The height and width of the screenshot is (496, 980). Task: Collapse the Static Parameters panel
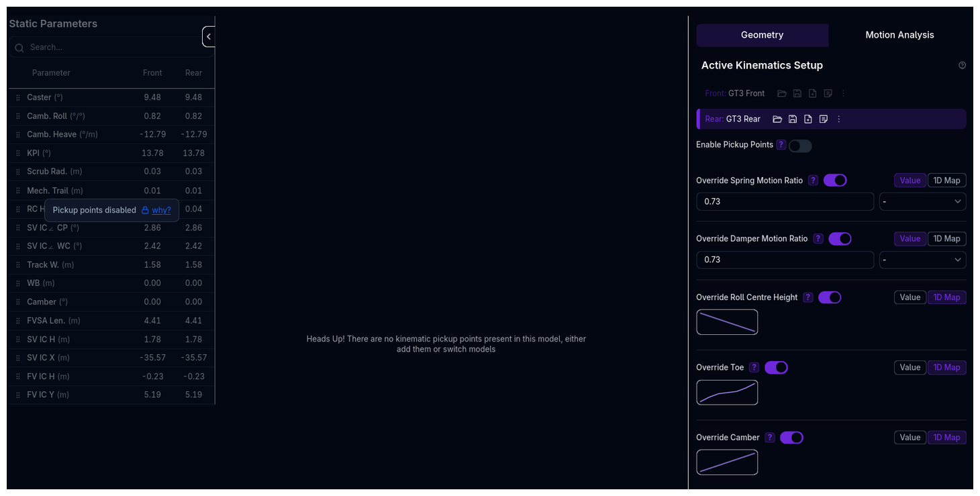pos(209,37)
